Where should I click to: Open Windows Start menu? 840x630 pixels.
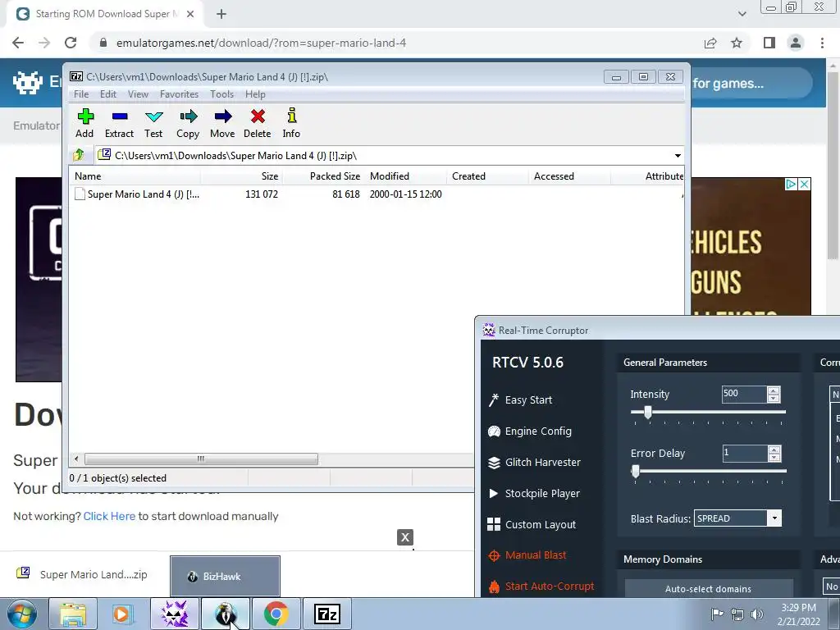coord(21,614)
